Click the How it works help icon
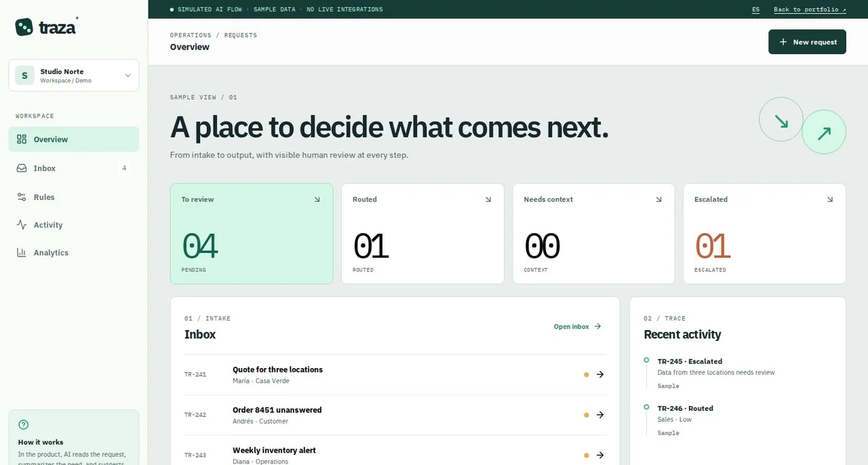Viewport: 868px width, 465px height. [24, 425]
